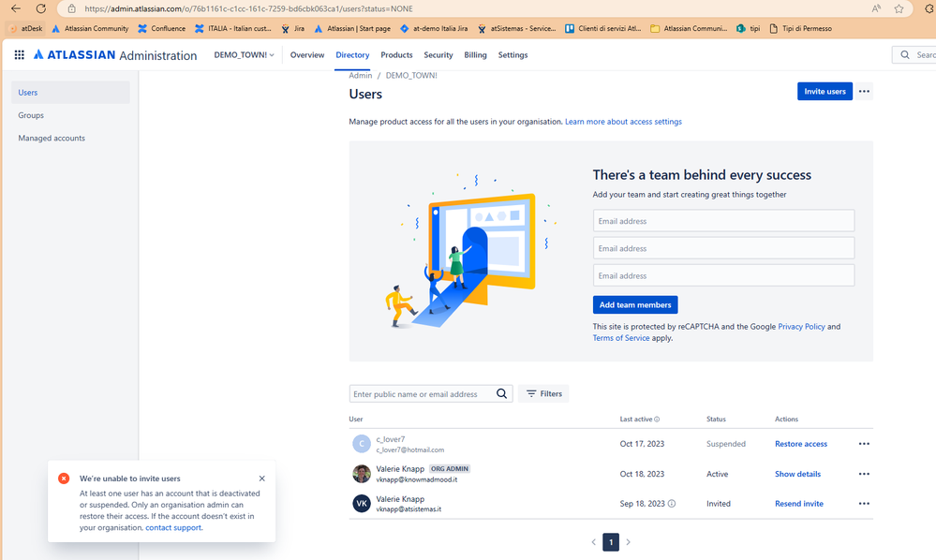
Task: Expand the DEMO_TOWN! organisation dropdown
Action: click(244, 55)
